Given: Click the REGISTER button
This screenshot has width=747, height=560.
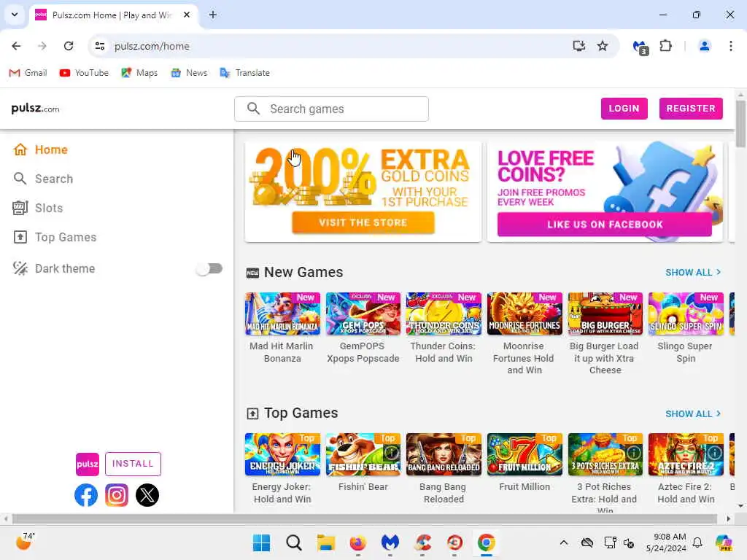Looking at the screenshot, I should 691,109.
